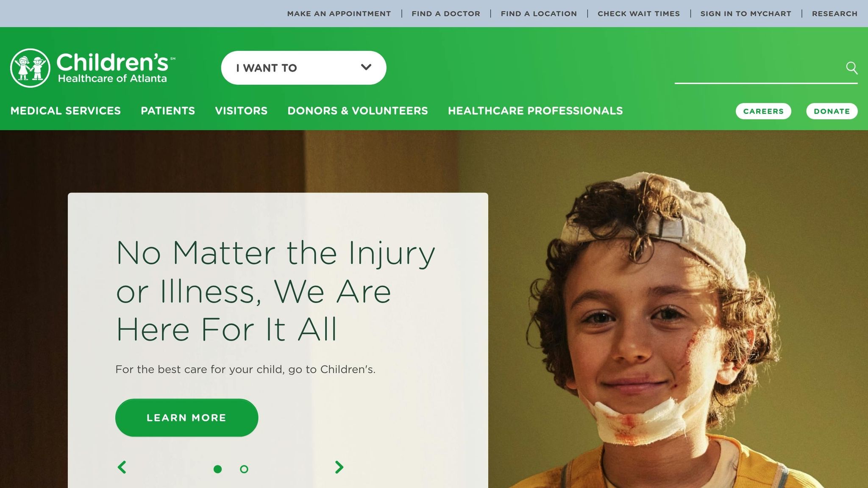This screenshot has height=488, width=868.
Task: Advance to next carousel slide arrow
Action: 339,467
